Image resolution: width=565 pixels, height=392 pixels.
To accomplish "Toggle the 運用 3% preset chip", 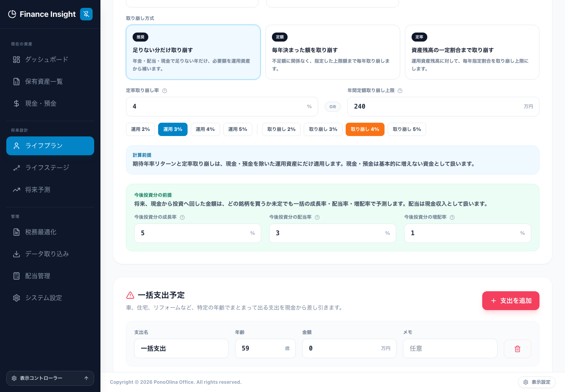I will [x=173, y=129].
